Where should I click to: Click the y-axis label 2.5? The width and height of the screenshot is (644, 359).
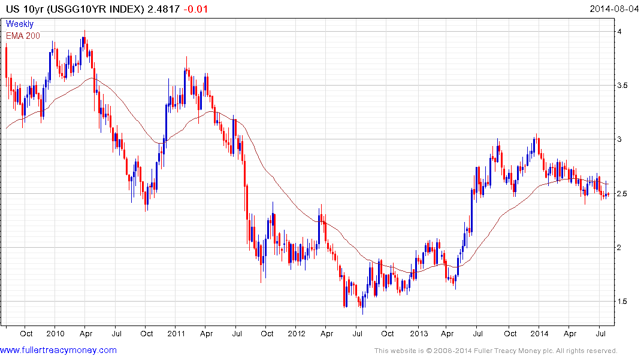pos(622,194)
